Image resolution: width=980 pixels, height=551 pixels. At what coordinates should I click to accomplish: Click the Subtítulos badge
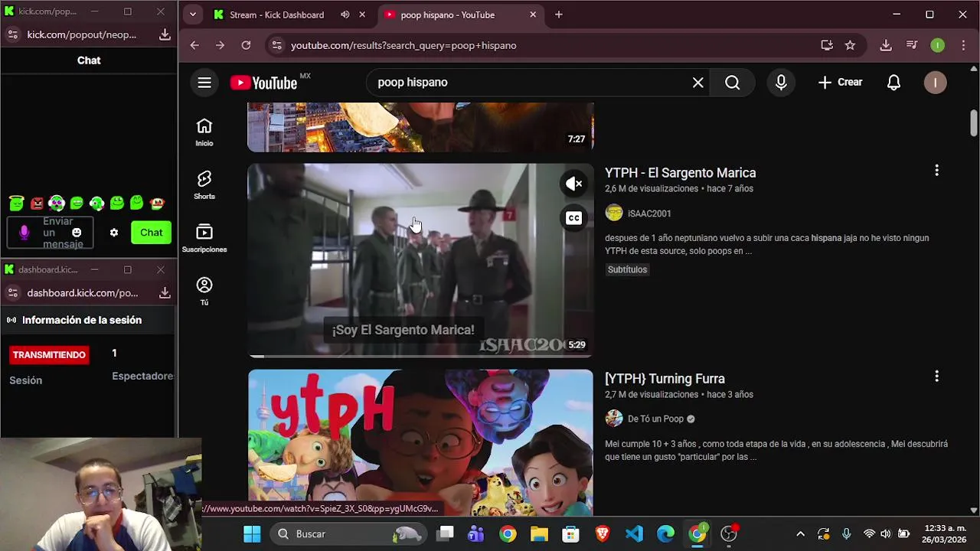click(627, 269)
